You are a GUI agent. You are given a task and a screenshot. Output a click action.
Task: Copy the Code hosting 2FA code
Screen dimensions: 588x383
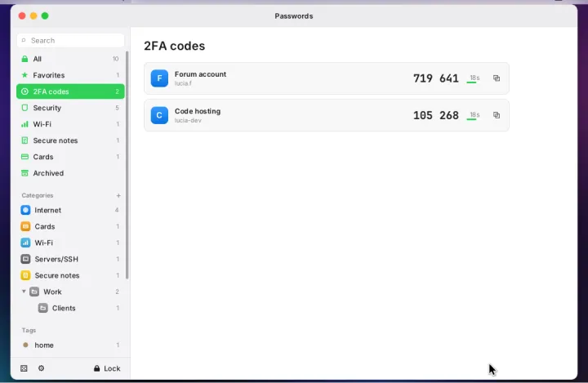[497, 115]
